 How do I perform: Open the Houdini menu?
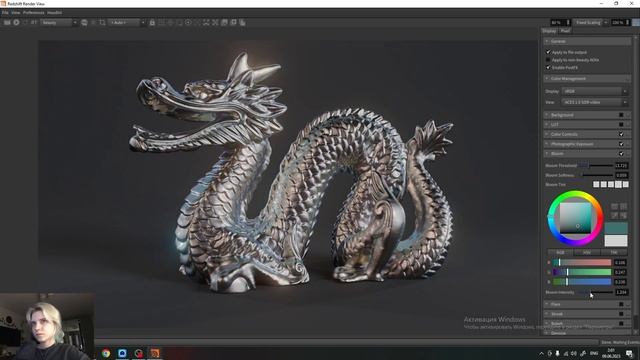click(x=54, y=13)
